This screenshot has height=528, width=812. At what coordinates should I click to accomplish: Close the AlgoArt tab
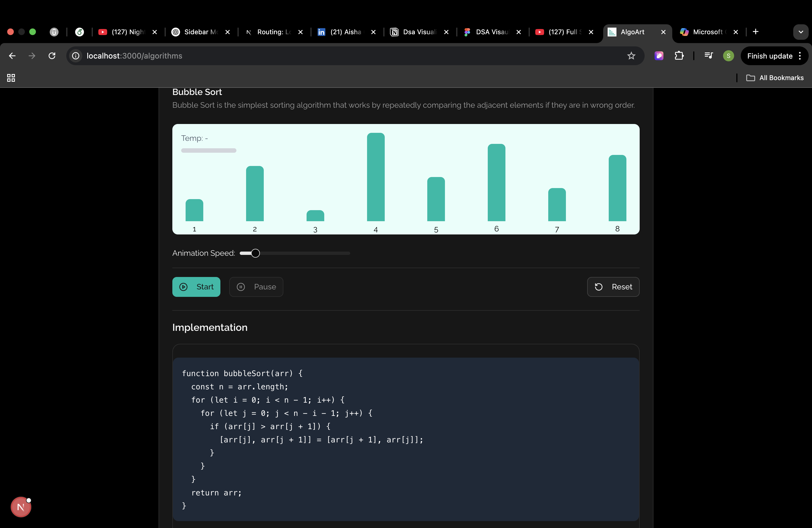coord(663,32)
